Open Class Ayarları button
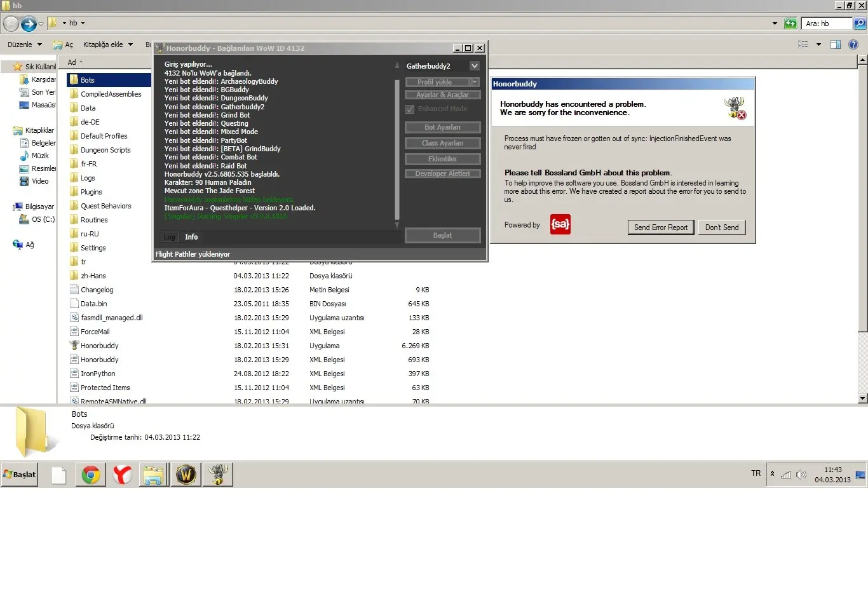The height and width of the screenshot is (610, 868). [x=443, y=143]
